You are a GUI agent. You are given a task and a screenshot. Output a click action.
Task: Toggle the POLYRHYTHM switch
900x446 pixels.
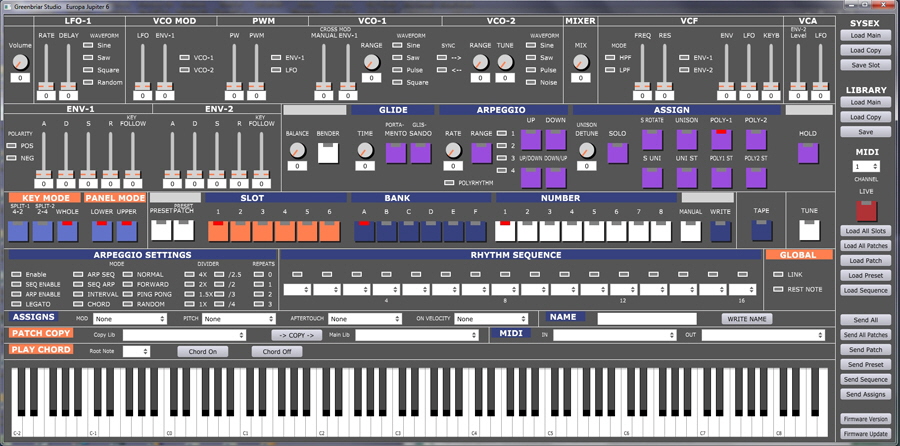click(x=450, y=183)
